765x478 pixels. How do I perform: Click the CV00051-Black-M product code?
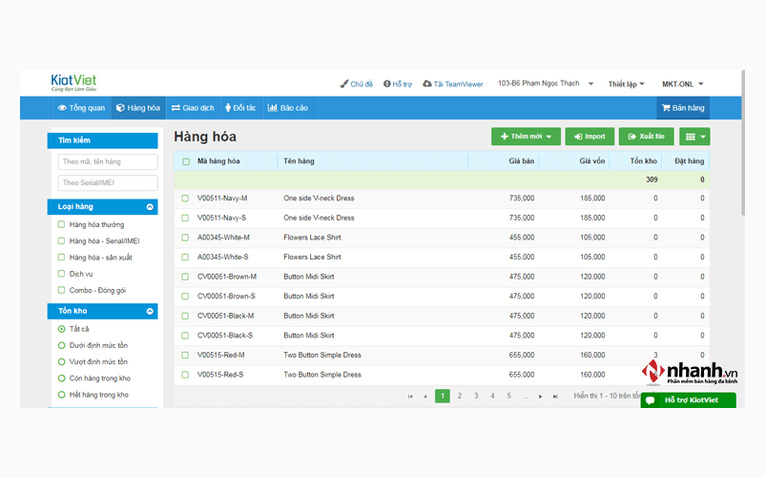click(x=225, y=316)
